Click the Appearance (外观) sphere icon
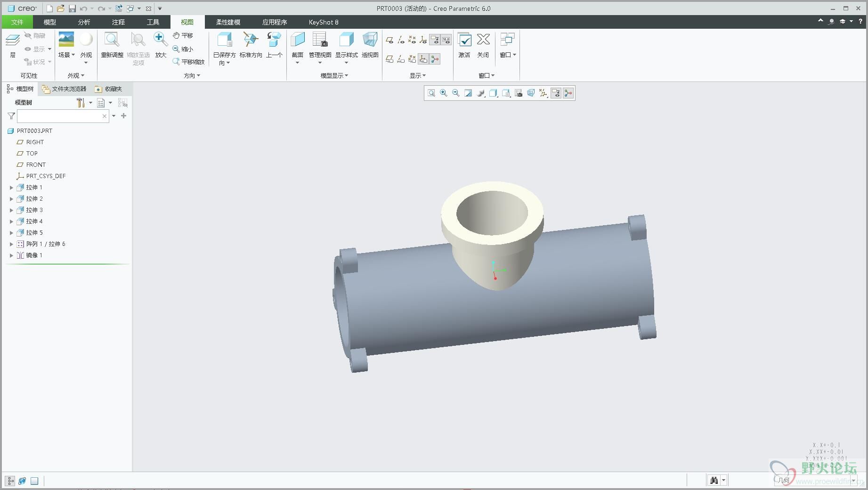 [x=86, y=40]
